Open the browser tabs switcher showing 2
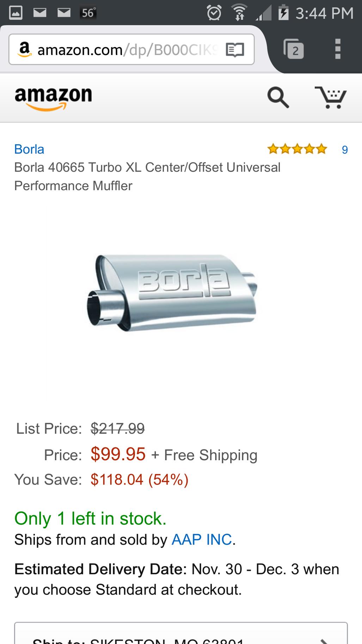The image size is (362, 644). tap(294, 49)
